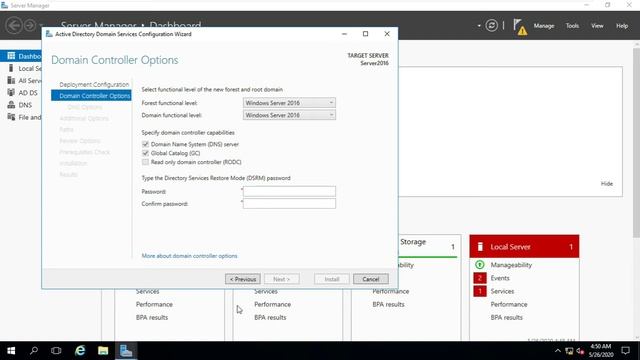Click the Local Server tile header
This screenshot has height=360, width=640.
click(524, 246)
